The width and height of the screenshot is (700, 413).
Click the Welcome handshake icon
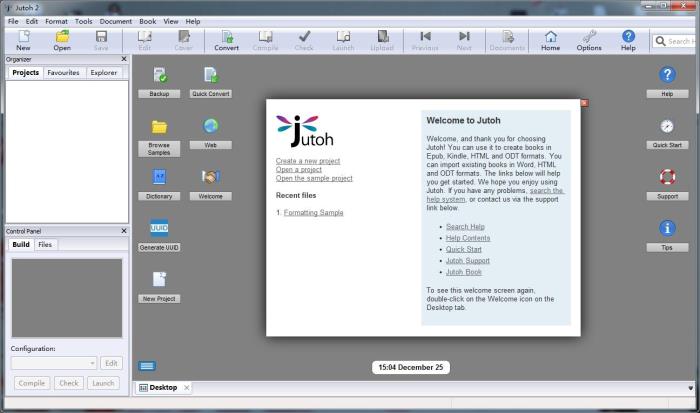click(211, 177)
